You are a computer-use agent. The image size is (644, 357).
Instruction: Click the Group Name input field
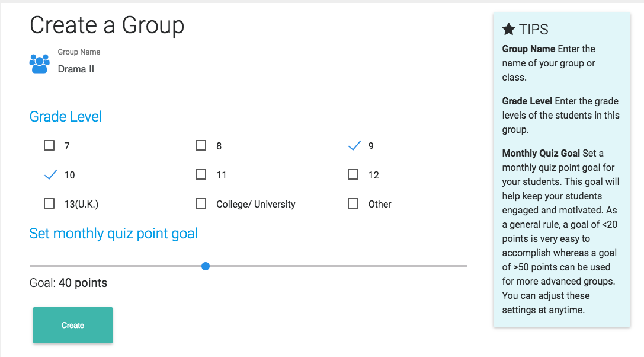click(x=261, y=69)
